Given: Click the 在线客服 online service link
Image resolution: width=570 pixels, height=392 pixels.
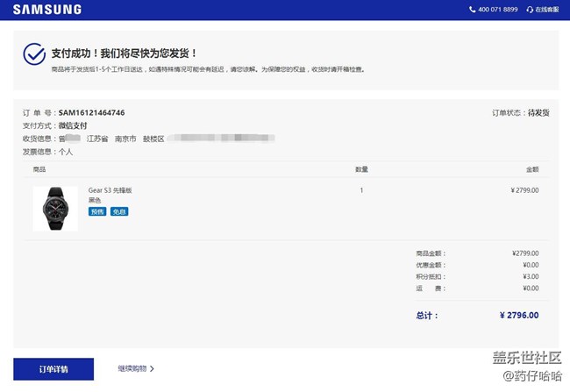Looking at the screenshot, I should 546,10.
